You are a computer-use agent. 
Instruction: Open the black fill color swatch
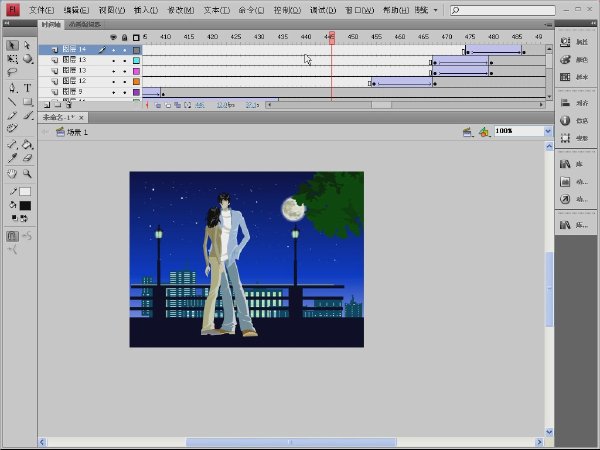pos(25,205)
